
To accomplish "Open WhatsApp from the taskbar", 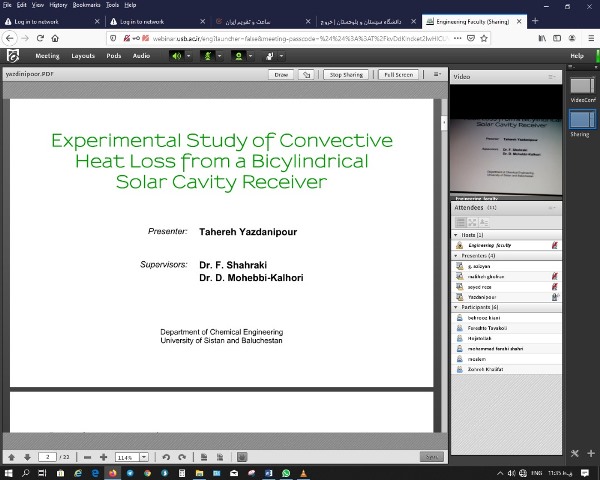I will (286, 473).
